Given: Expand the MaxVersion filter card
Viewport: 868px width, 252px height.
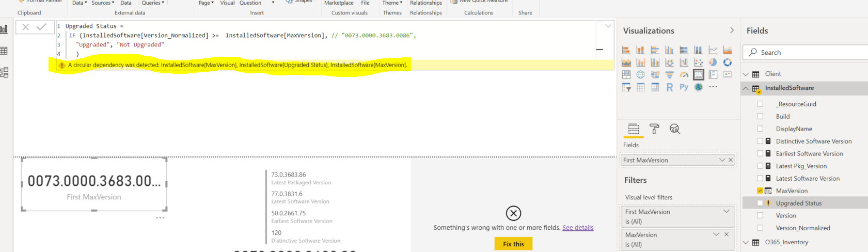Looking at the screenshot, I should click(716, 234).
